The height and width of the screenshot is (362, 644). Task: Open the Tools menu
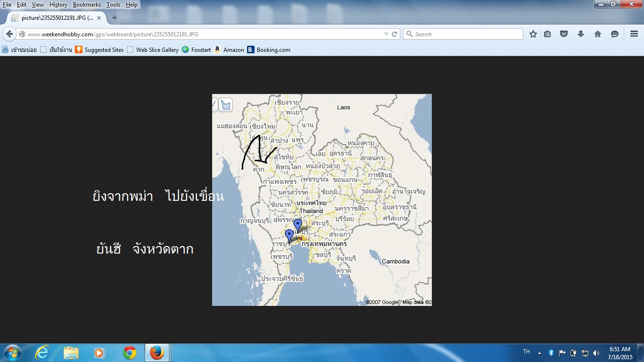coord(113,5)
